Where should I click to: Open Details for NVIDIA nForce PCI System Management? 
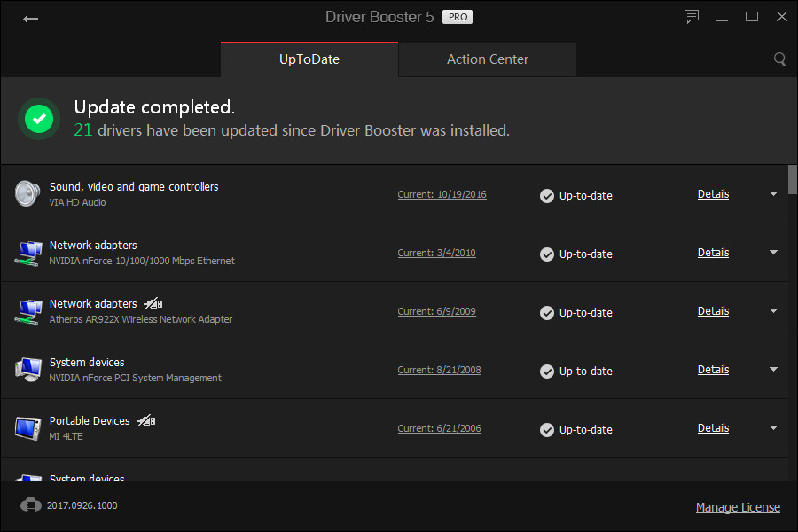point(713,370)
